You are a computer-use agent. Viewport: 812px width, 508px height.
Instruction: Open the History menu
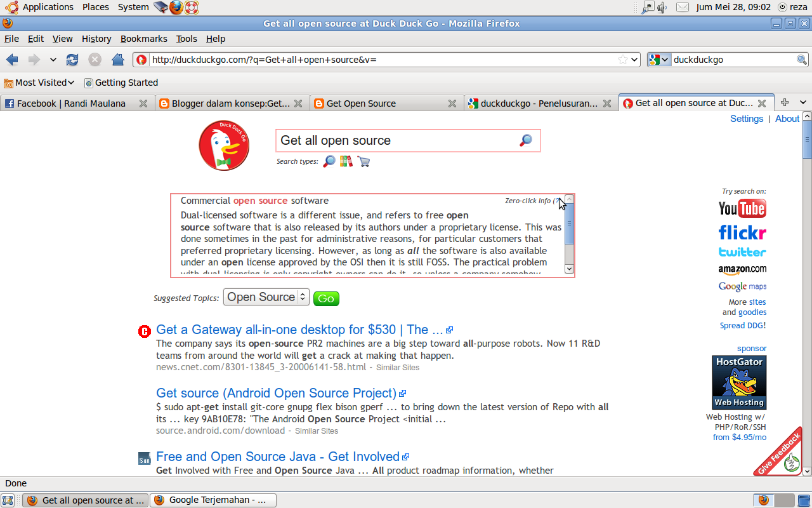96,39
